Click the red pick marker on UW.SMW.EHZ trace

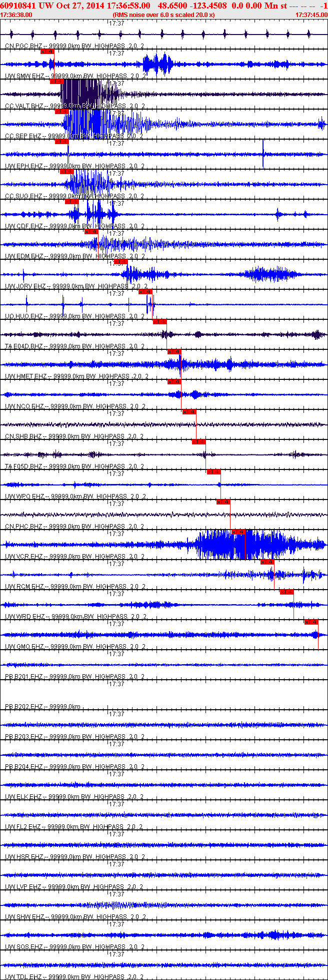click(x=47, y=51)
